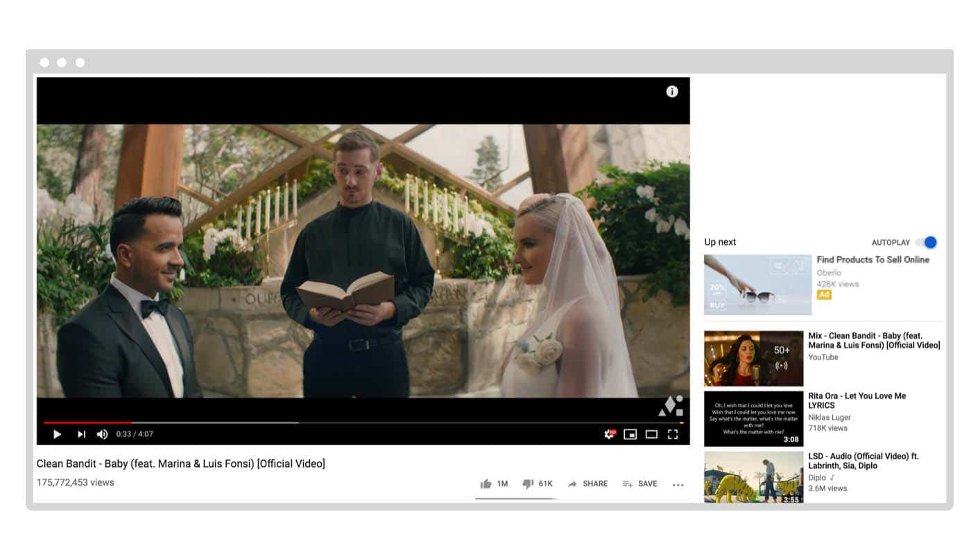The width and height of the screenshot is (980, 560).
Task: Click the info card icon
Action: 671,92
